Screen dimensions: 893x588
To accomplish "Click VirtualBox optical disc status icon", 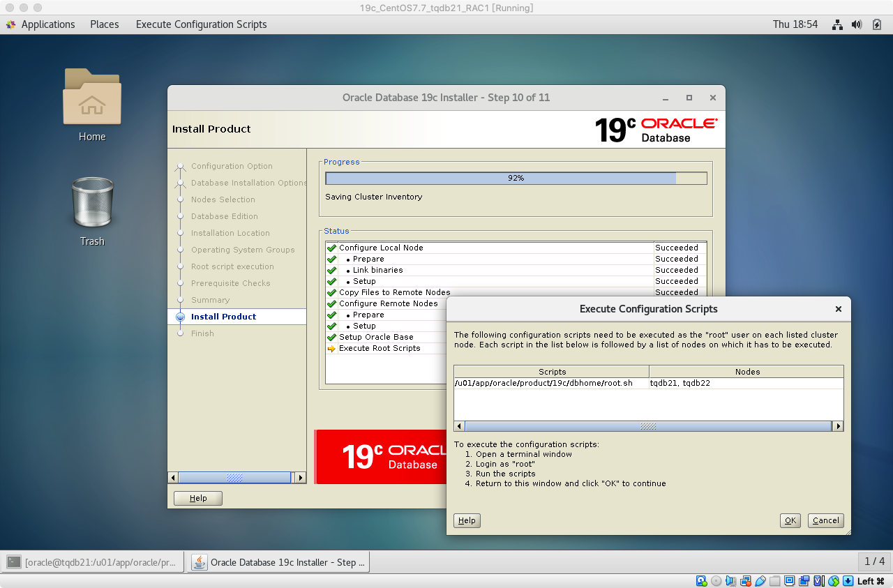I will coord(716,581).
